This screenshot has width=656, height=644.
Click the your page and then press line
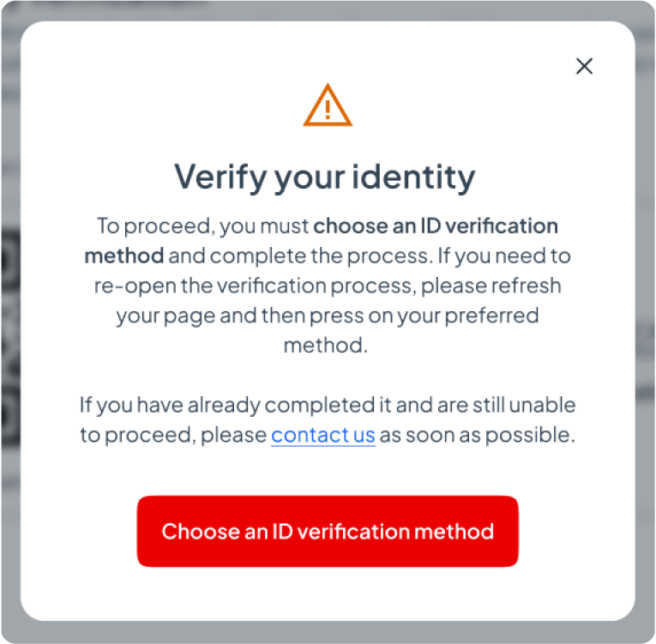tap(328, 316)
